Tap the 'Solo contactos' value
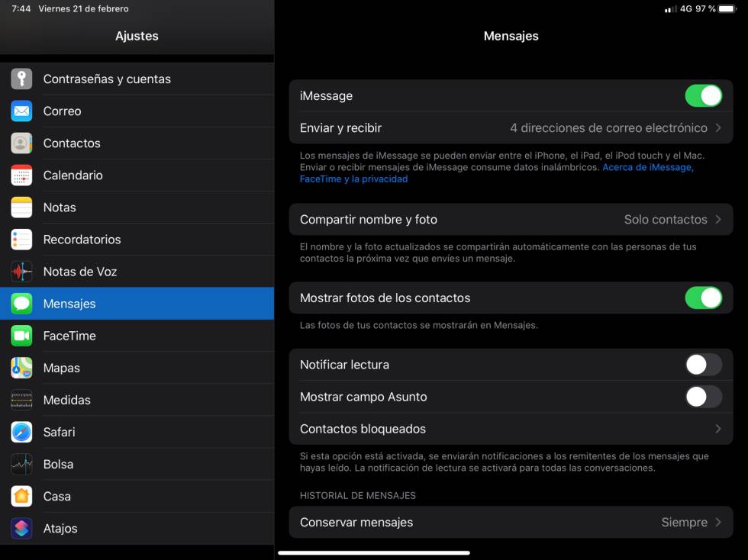The height and width of the screenshot is (560, 748). [666, 220]
